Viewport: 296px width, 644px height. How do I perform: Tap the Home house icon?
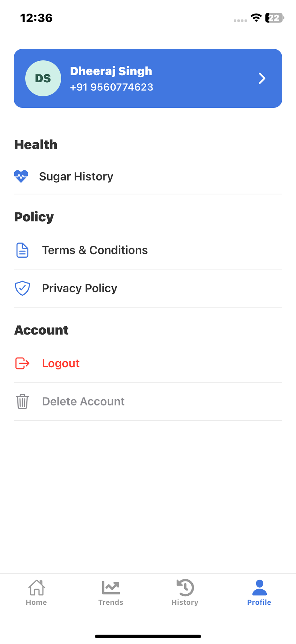pos(37,587)
